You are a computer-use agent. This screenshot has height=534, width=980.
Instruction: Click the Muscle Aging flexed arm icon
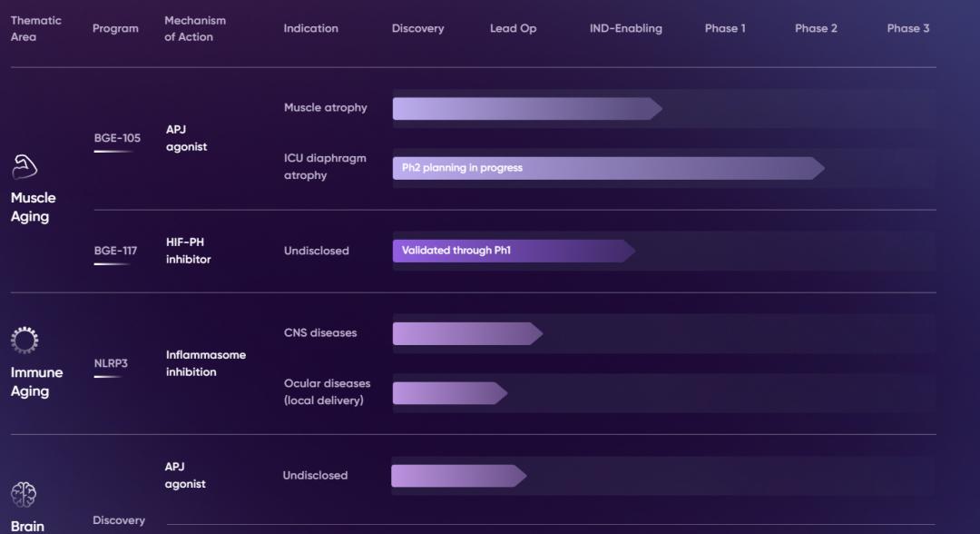click(x=24, y=167)
